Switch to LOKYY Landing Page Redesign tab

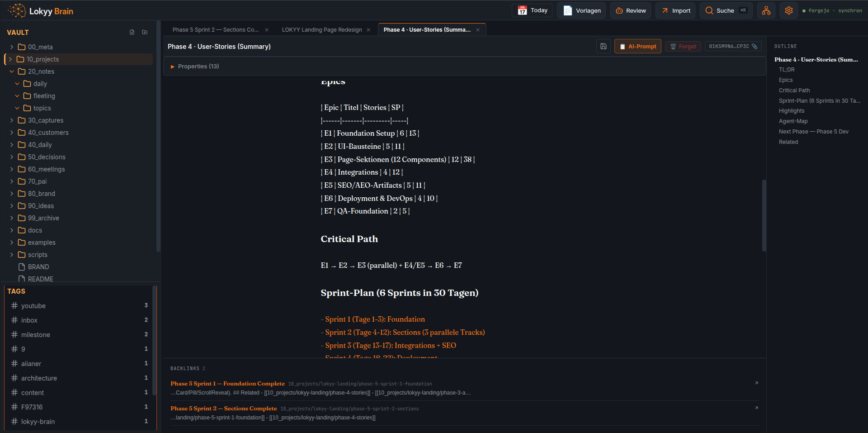pos(322,30)
